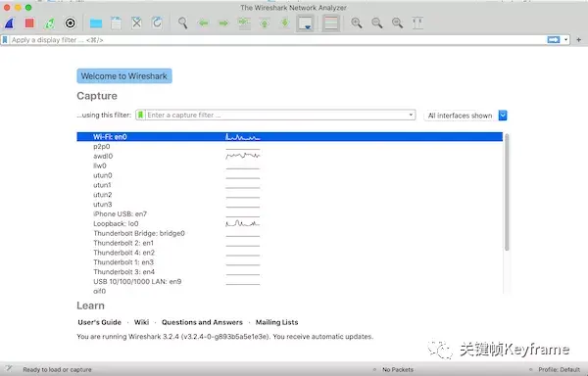588x376 pixels.
Task: Select USB 10/100/1000 LAN: en9 interface
Action: coord(289,282)
